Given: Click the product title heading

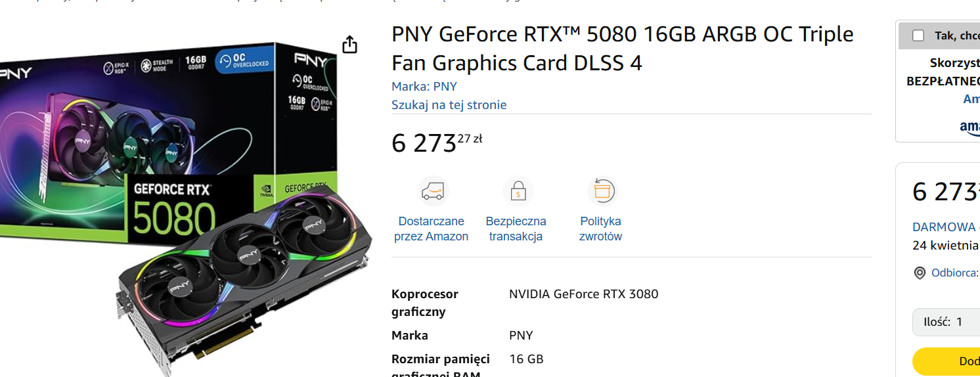Looking at the screenshot, I should coord(623,48).
